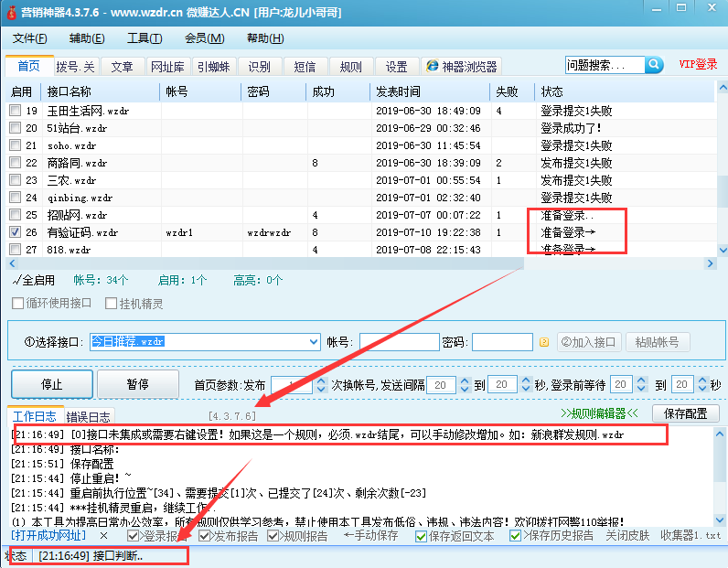Click 收集器1.txt in bottom bar
This screenshot has height=568, width=728.
(691, 535)
